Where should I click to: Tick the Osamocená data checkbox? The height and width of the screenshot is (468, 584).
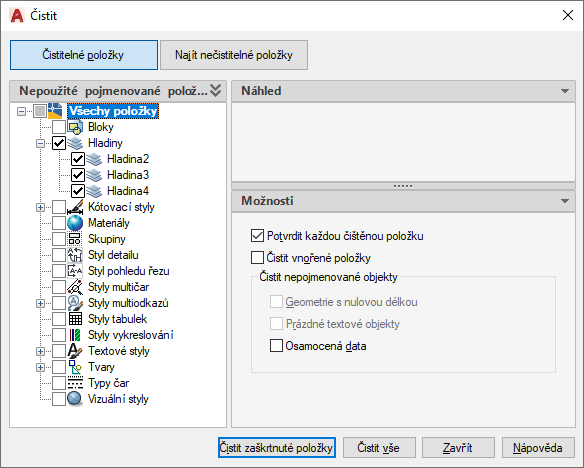(x=276, y=346)
